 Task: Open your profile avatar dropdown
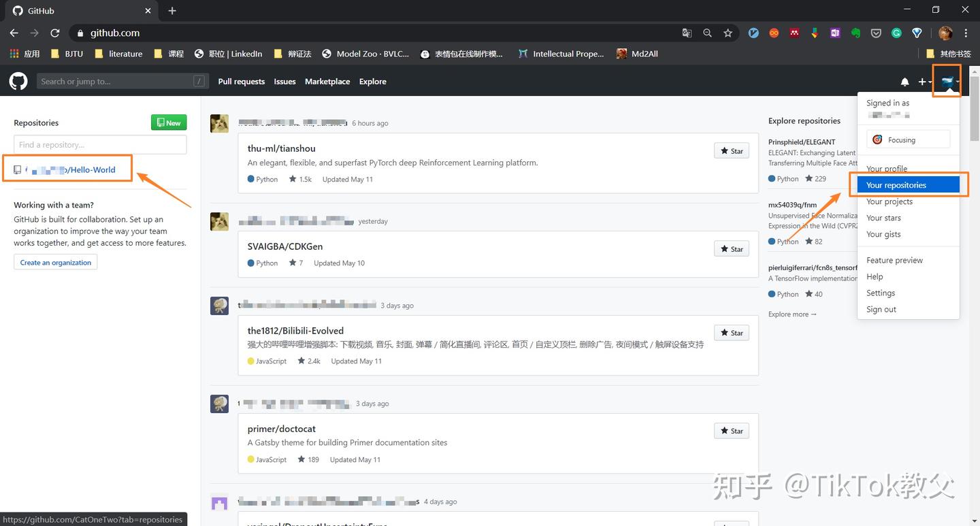point(946,81)
